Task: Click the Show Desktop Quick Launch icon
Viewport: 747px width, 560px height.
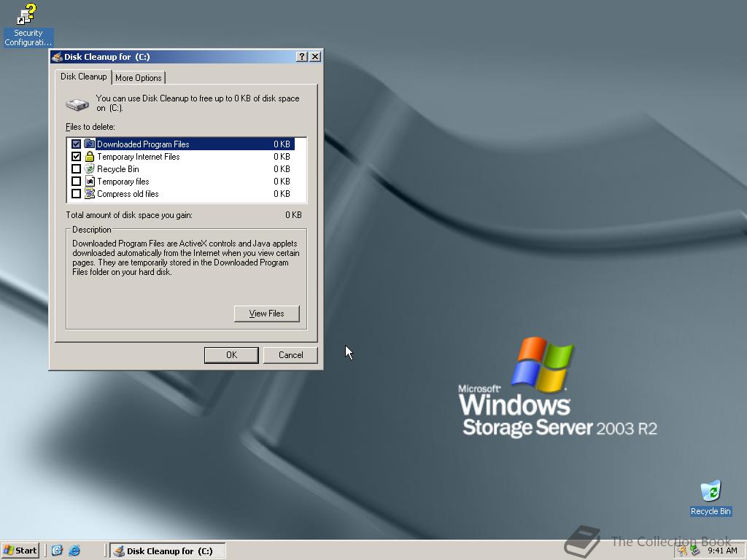Action: pyautogui.click(x=57, y=551)
